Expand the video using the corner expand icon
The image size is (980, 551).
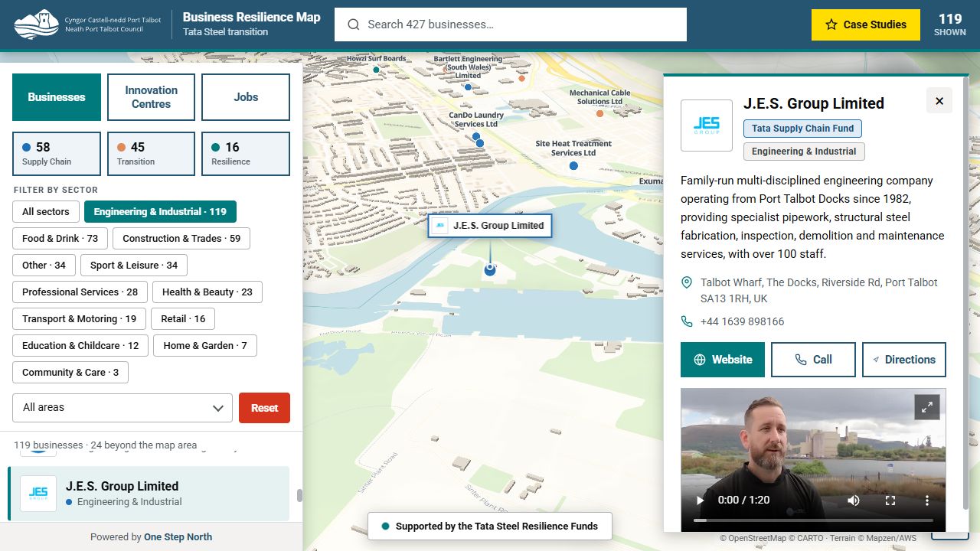coord(926,407)
